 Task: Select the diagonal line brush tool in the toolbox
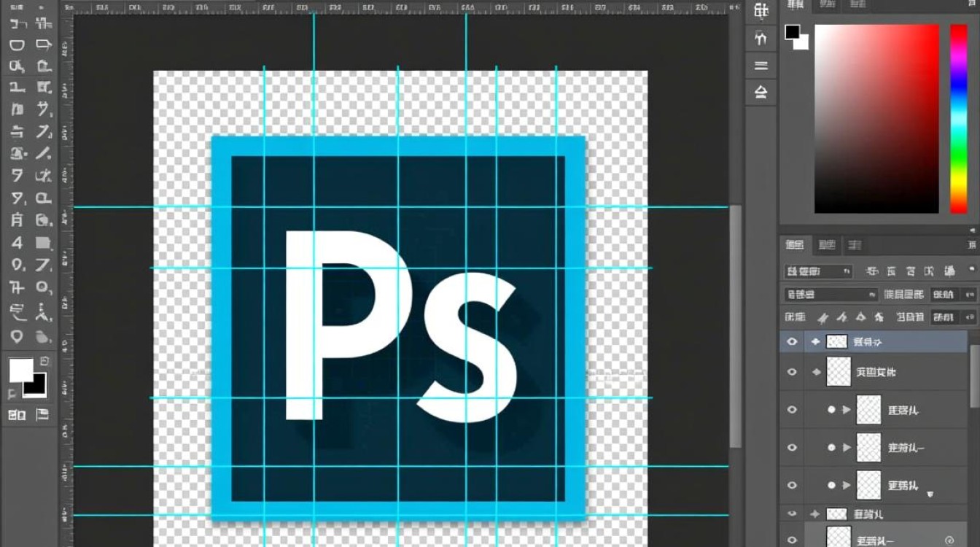[44, 154]
